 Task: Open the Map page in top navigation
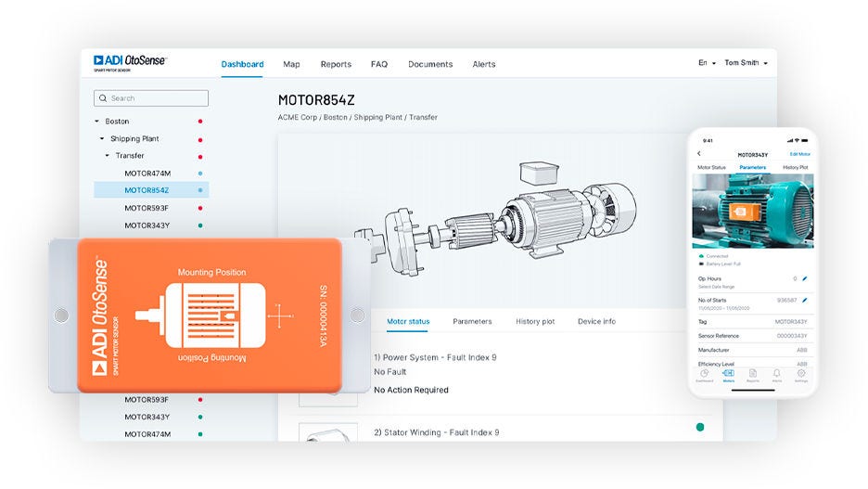tap(291, 64)
